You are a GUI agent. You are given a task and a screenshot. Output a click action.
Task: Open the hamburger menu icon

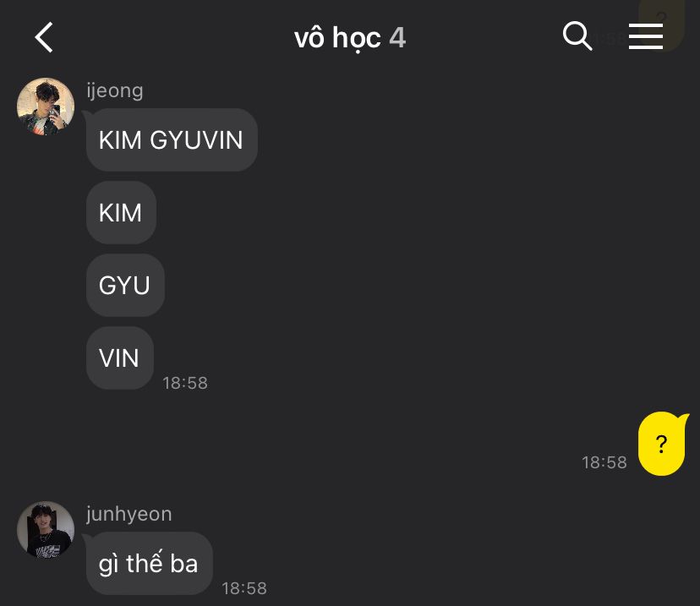pos(646,36)
